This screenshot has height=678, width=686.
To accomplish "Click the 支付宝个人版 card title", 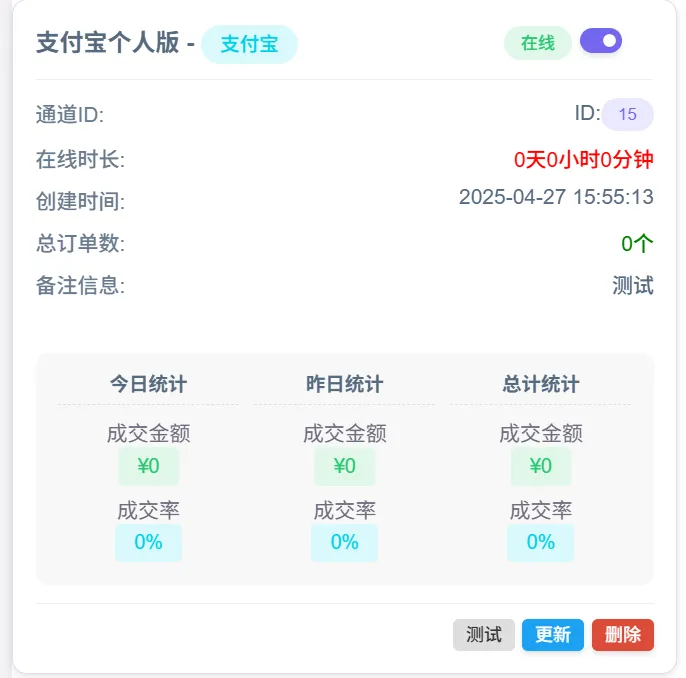I will tap(107, 43).
